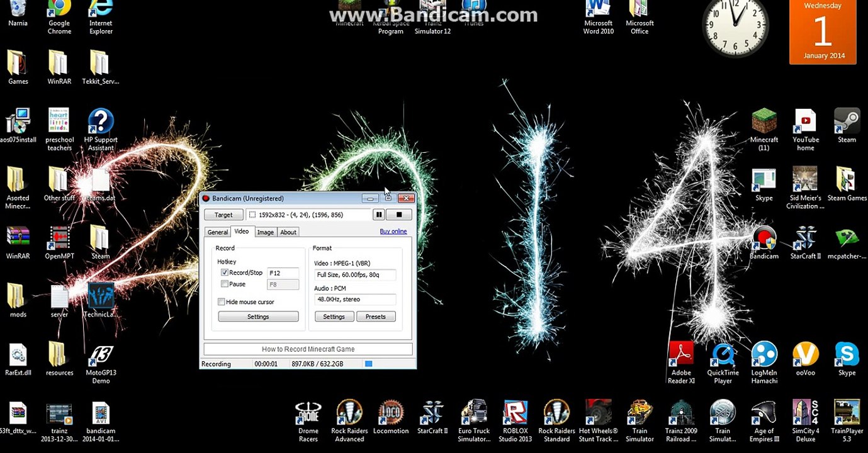Switch to the Image tab
The width and height of the screenshot is (868, 453).
tap(266, 232)
